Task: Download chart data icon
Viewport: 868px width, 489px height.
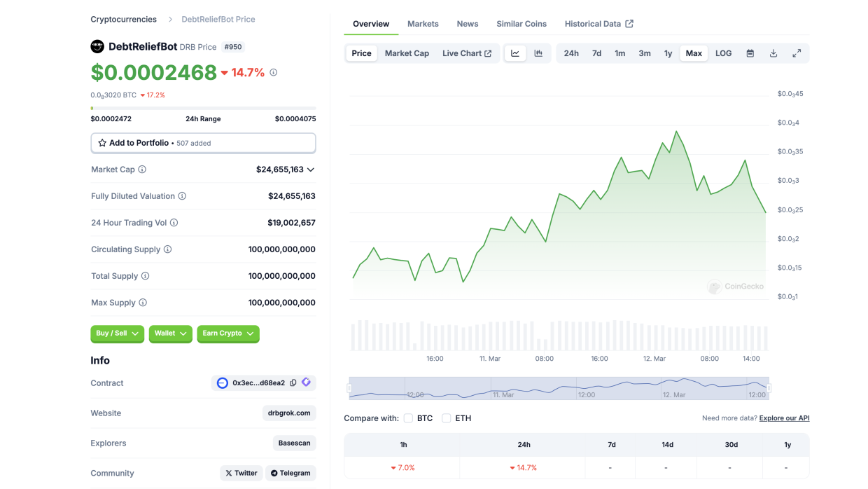Action: pos(773,53)
